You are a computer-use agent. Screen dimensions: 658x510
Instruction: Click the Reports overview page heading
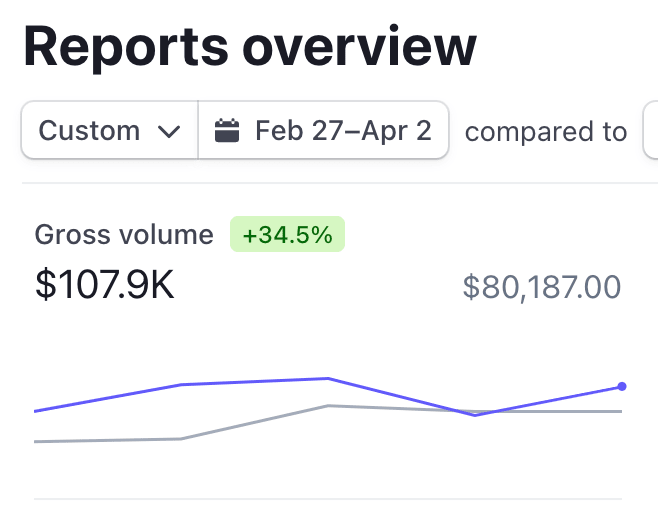point(250,47)
